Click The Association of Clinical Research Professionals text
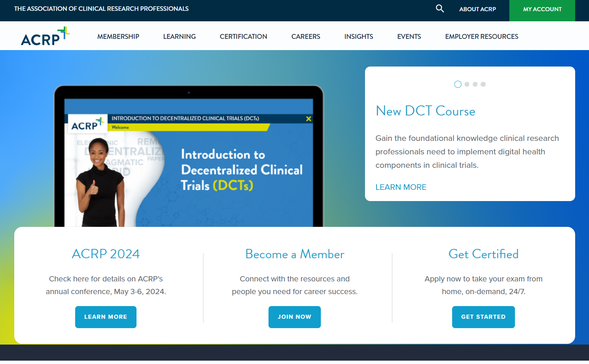 [101, 9]
